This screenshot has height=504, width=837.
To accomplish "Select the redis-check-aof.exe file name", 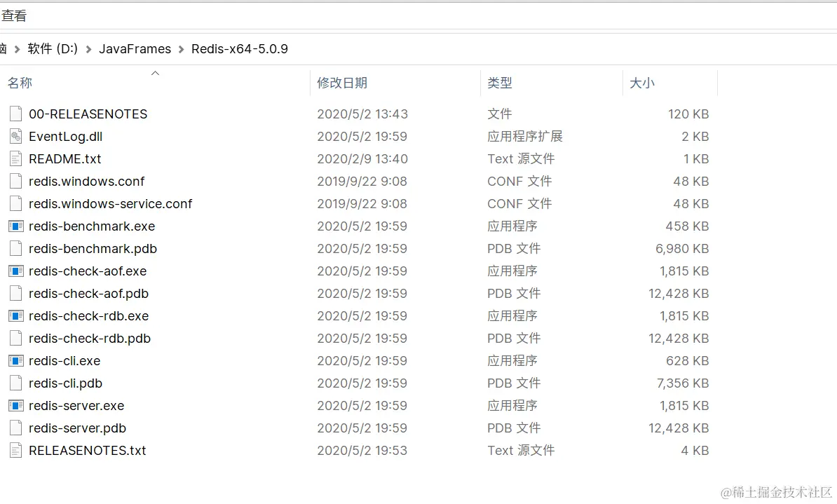I will coord(88,271).
